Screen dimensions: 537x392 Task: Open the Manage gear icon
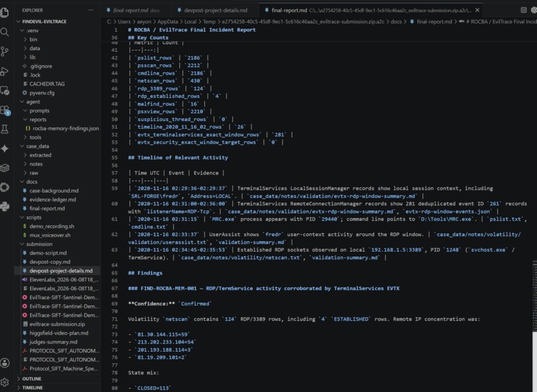(x=5, y=382)
